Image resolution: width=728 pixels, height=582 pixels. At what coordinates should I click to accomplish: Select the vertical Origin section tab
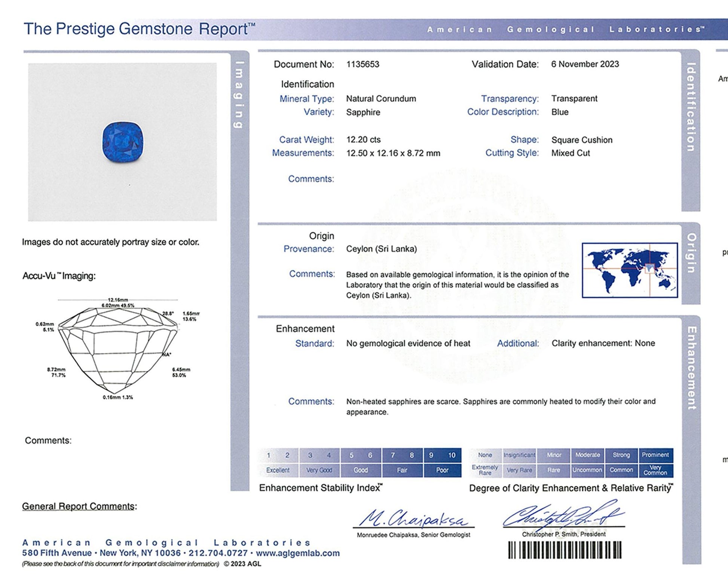pos(691,253)
